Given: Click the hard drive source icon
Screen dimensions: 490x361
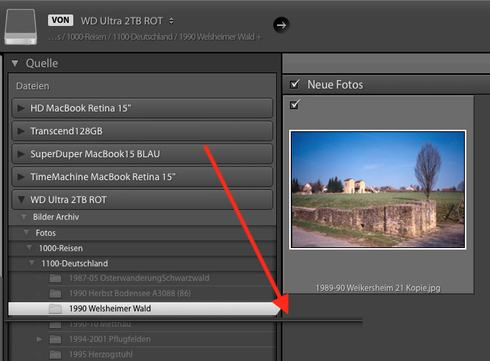Looking at the screenshot, I should click(x=21, y=27).
